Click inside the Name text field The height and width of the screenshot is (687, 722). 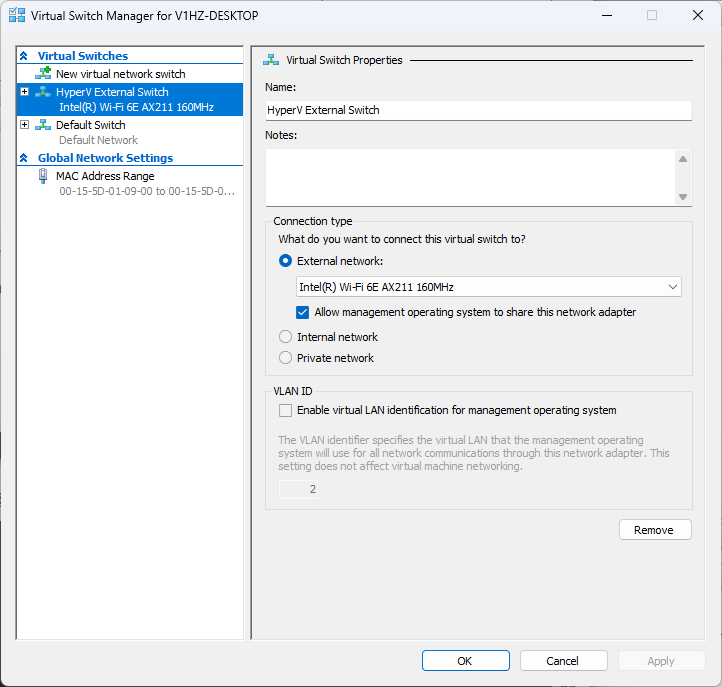click(478, 110)
